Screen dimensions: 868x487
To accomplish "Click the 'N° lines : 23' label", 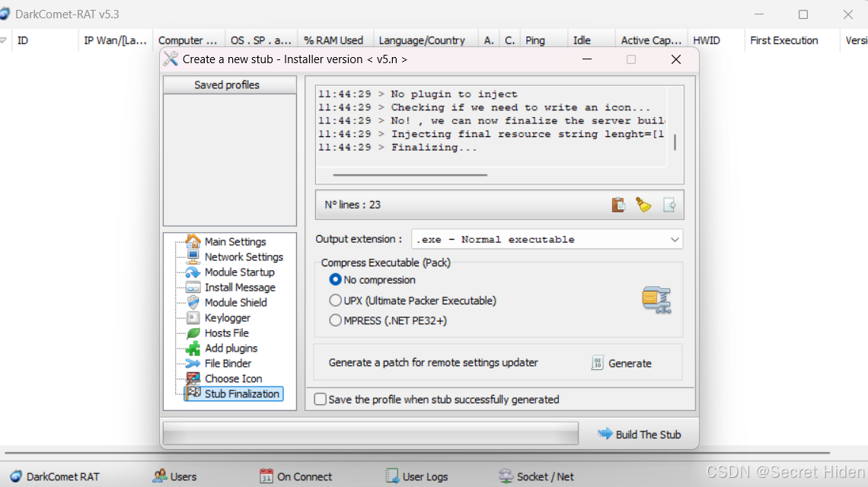I will tap(353, 205).
